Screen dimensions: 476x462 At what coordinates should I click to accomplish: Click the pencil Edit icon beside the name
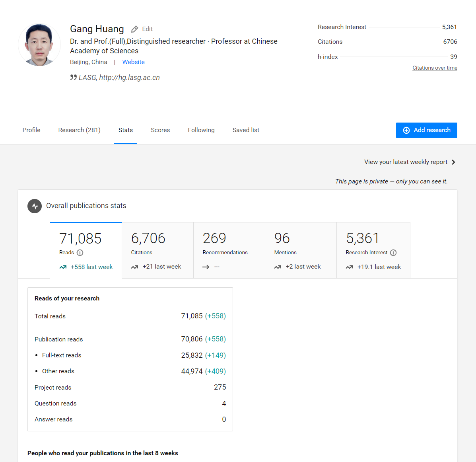[134, 29]
